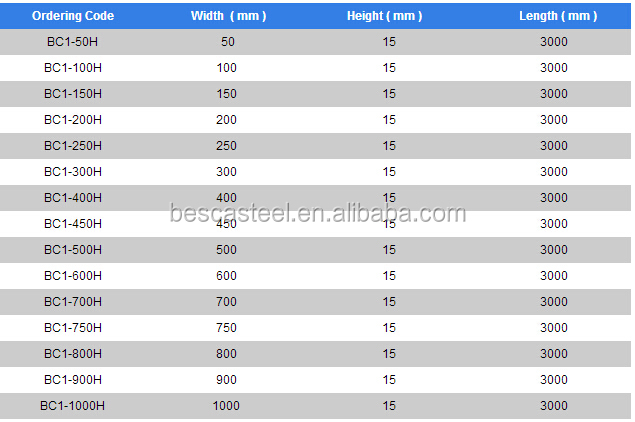635x422 pixels.
Task: Click the BC1-50H ordering code cell
Action: click(x=73, y=42)
